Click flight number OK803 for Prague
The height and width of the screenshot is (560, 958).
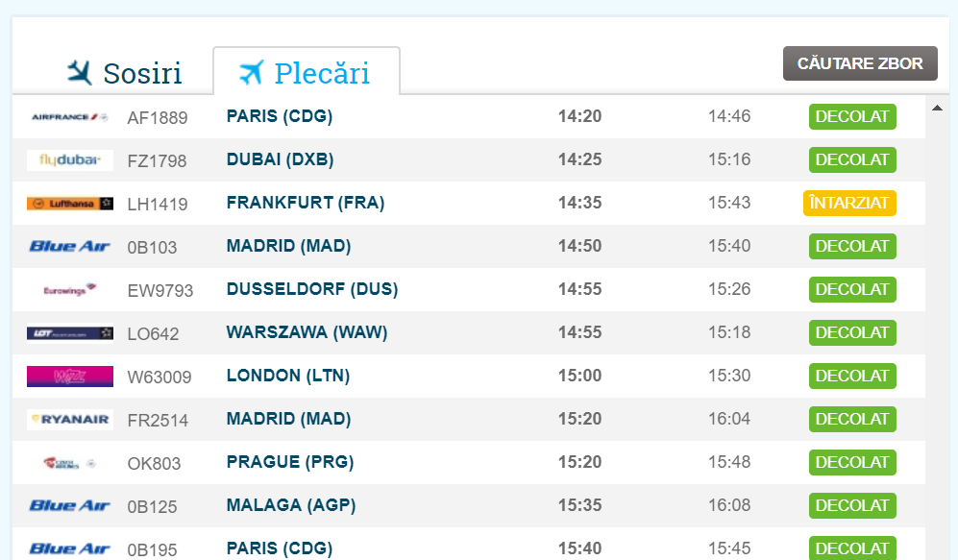point(154,464)
